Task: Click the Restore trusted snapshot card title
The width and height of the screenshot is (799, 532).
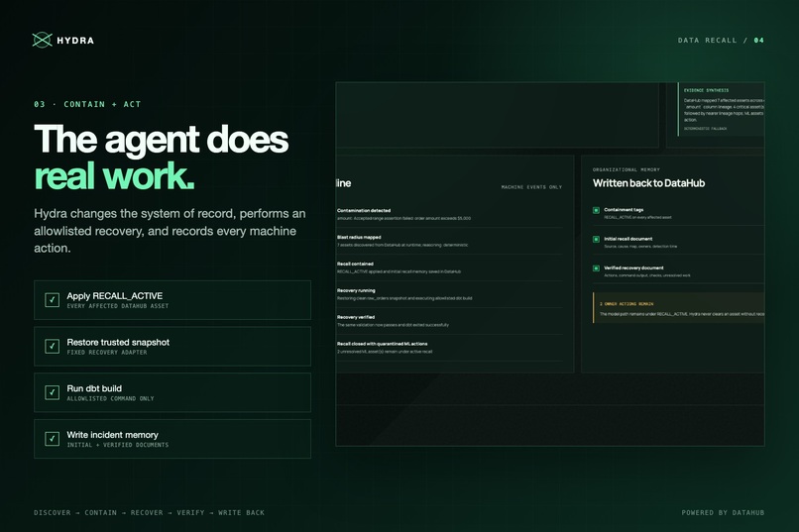Action: (x=118, y=342)
